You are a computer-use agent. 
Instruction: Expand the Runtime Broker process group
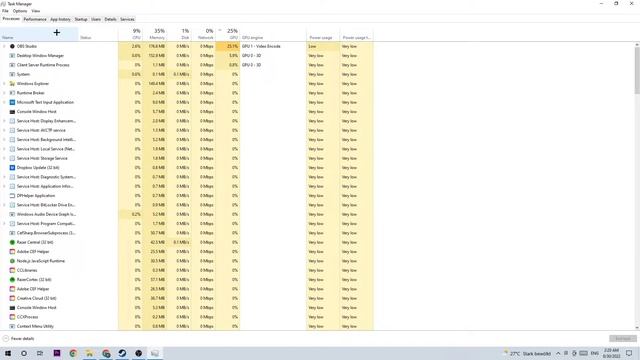[x=4, y=93]
